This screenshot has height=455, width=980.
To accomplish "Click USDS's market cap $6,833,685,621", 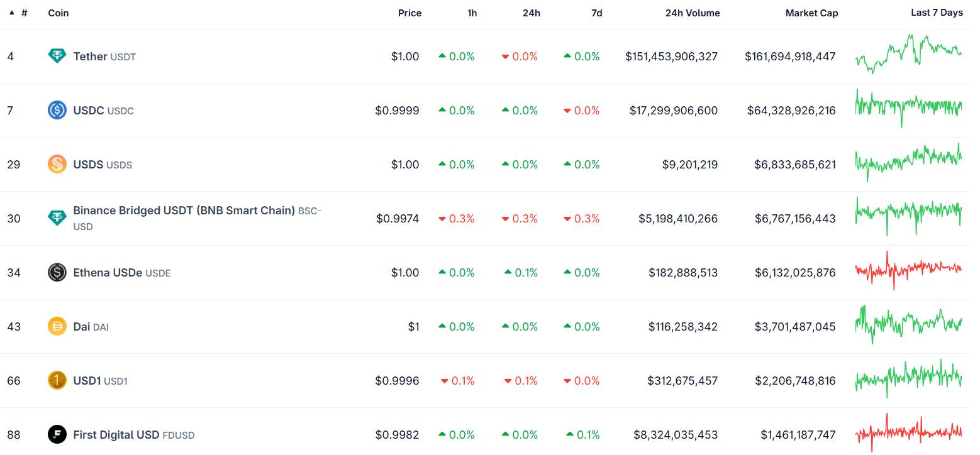I will (795, 165).
